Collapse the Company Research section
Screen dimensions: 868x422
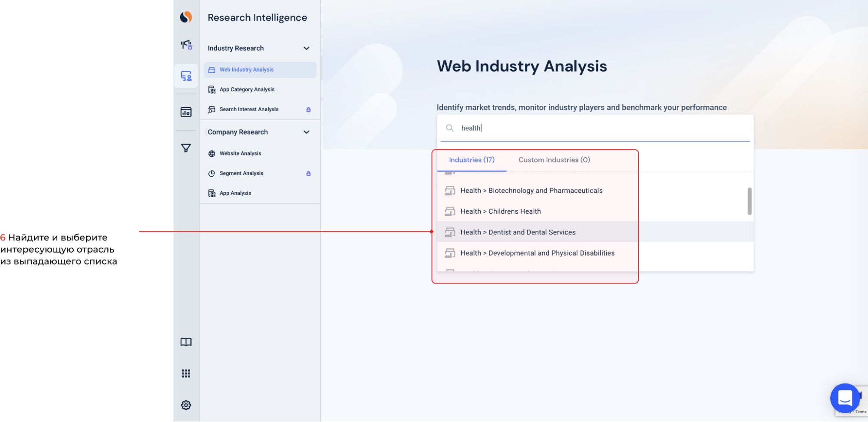click(x=307, y=132)
